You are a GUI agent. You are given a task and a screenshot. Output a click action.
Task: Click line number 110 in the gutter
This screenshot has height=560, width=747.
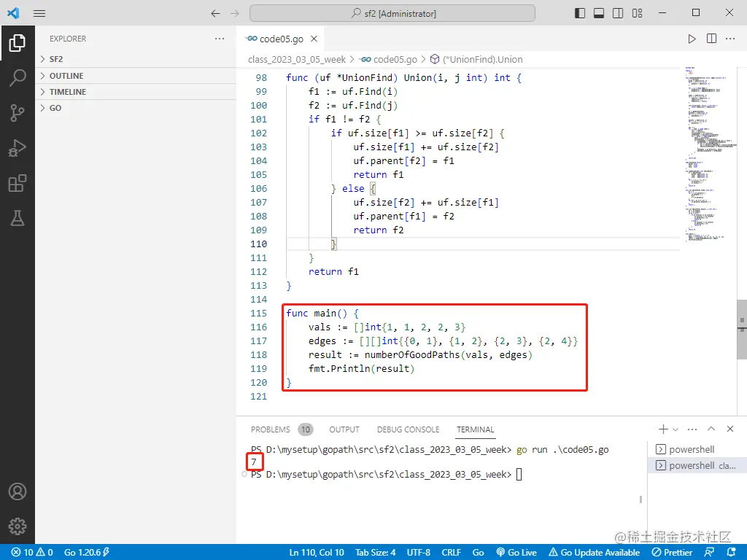coord(259,244)
